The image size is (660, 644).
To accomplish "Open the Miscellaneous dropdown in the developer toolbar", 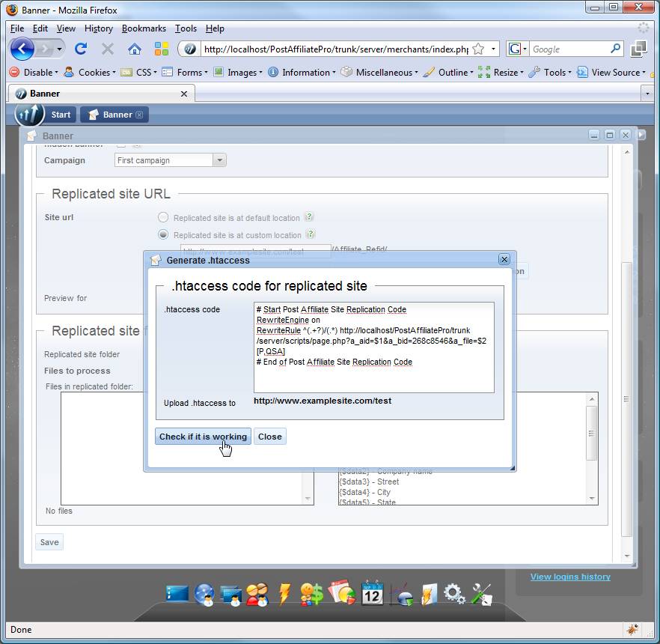I will (379, 73).
